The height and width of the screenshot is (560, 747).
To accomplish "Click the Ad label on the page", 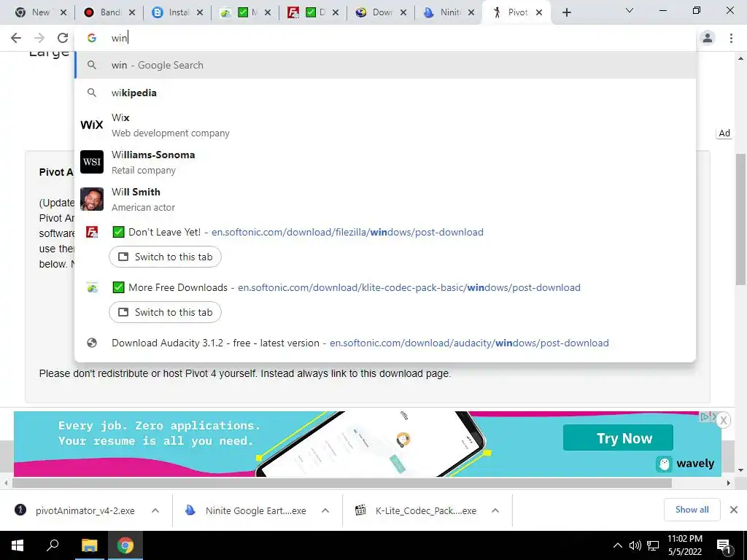I will [724, 133].
